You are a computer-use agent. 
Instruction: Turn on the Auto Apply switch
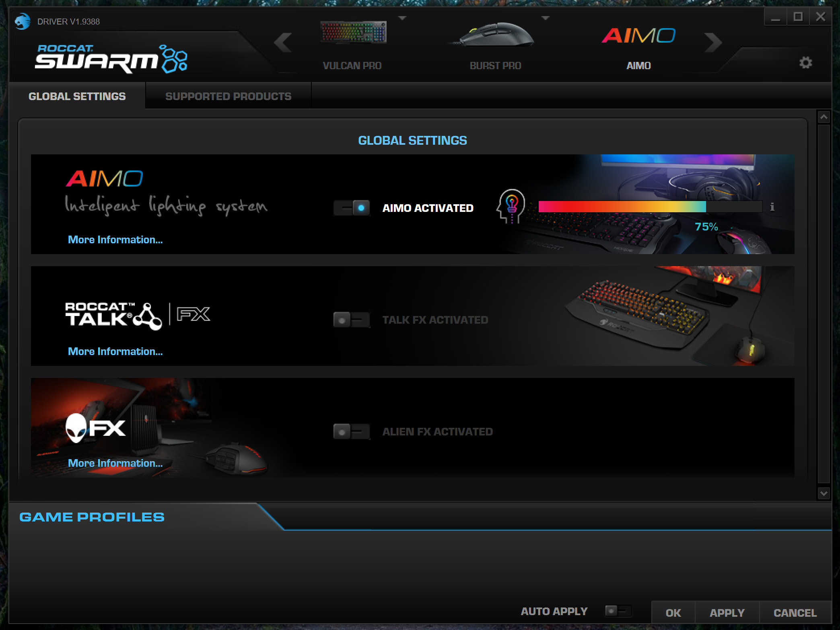618,611
